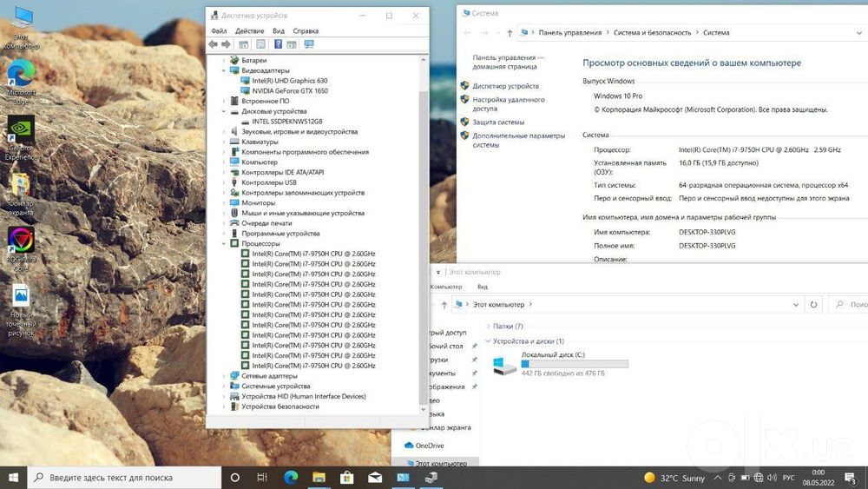Click the Устройства HID category icon

[x=234, y=397]
